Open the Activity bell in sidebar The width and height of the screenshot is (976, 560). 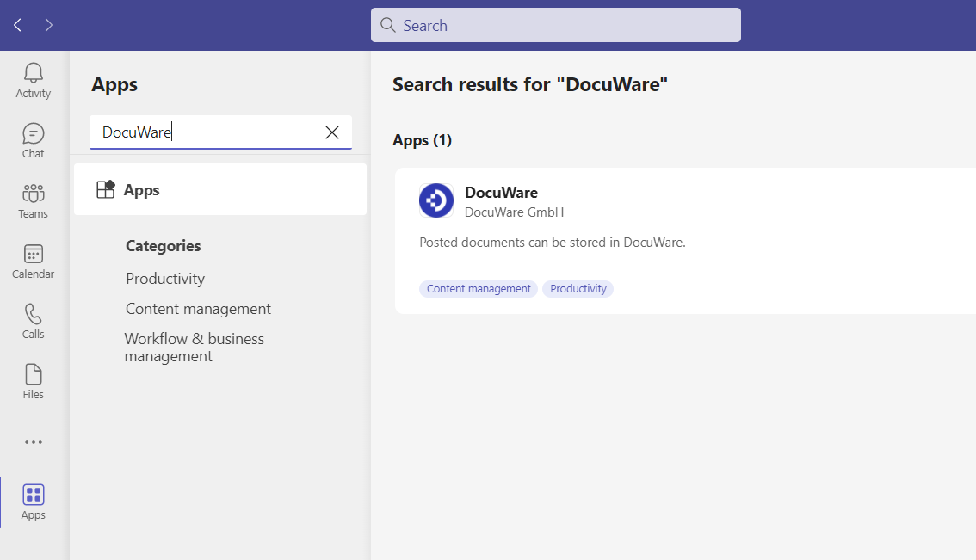[x=33, y=81]
